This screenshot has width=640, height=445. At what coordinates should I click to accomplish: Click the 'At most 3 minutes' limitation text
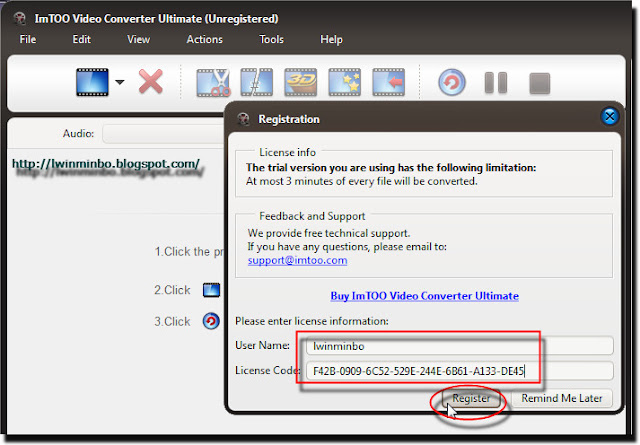click(x=362, y=181)
